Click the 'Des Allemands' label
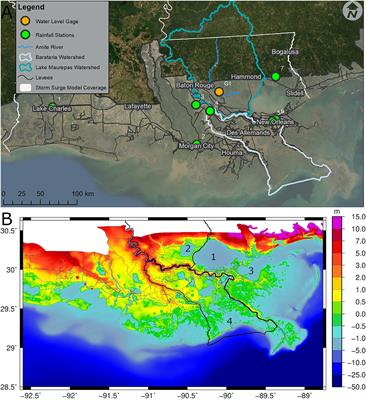The width and height of the screenshot is (366, 400). (x=248, y=133)
